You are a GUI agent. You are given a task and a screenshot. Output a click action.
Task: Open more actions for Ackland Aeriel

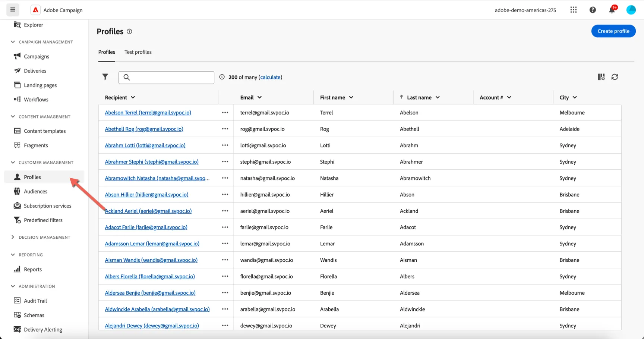tap(225, 211)
